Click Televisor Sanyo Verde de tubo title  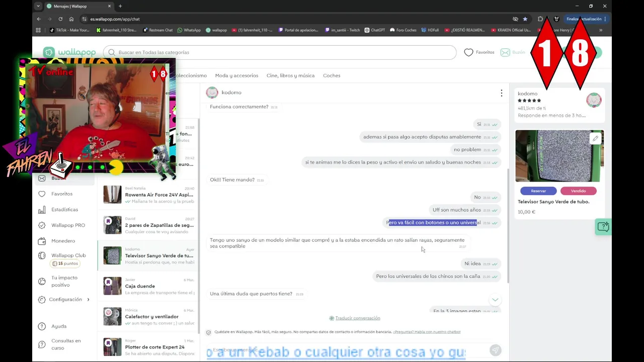coord(553,202)
